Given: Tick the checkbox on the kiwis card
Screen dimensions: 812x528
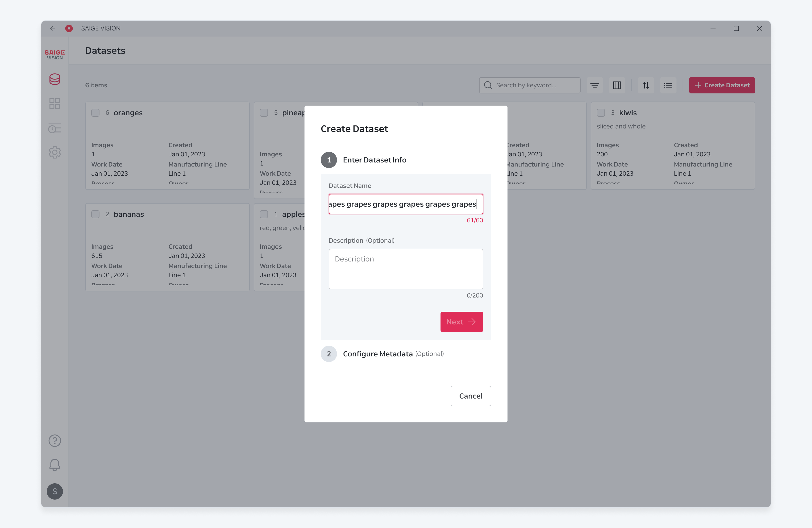Looking at the screenshot, I should pyautogui.click(x=601, y=113).
